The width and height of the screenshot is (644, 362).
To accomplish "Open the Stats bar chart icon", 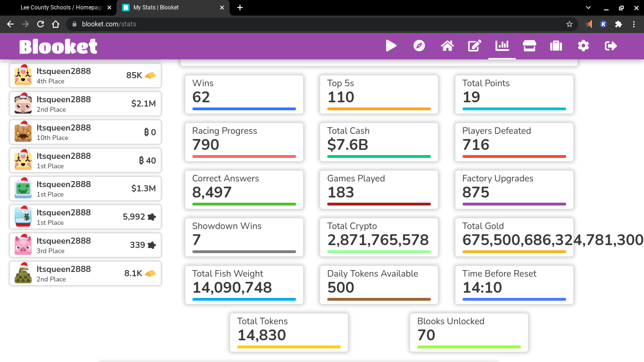I will tap(502, 46).
